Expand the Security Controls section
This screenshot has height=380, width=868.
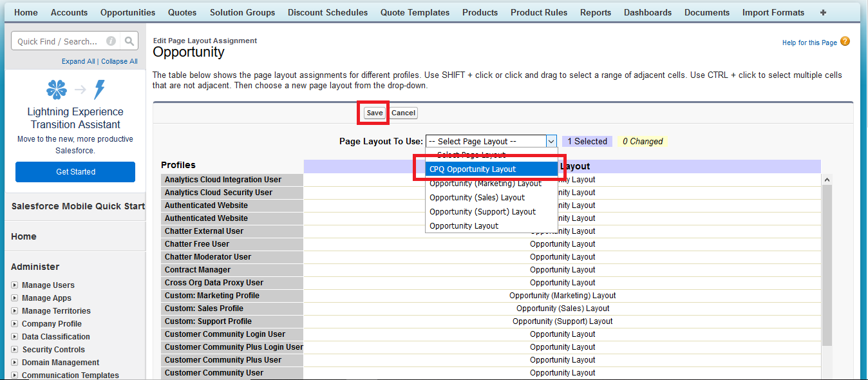tap(15, 350)
